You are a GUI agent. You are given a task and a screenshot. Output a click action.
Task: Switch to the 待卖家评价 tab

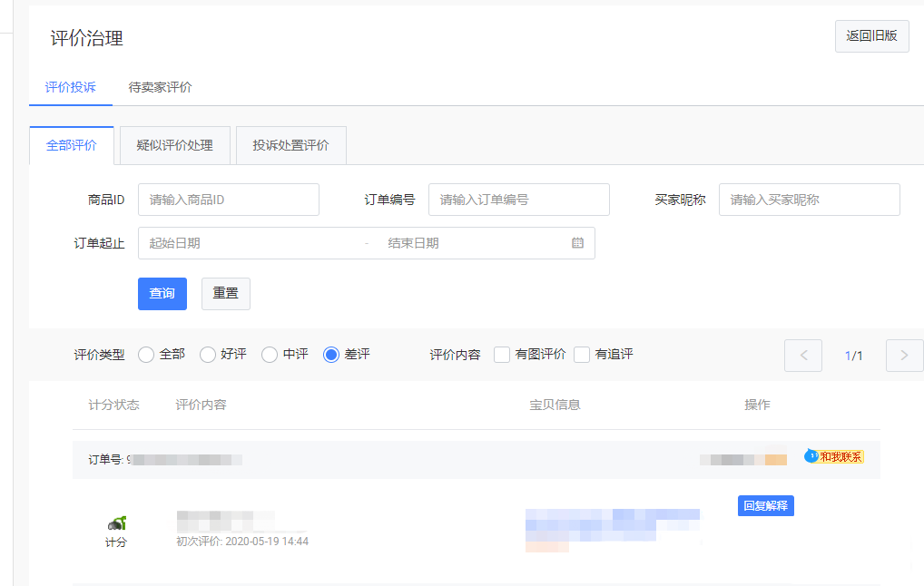click(x=160, y=88)
